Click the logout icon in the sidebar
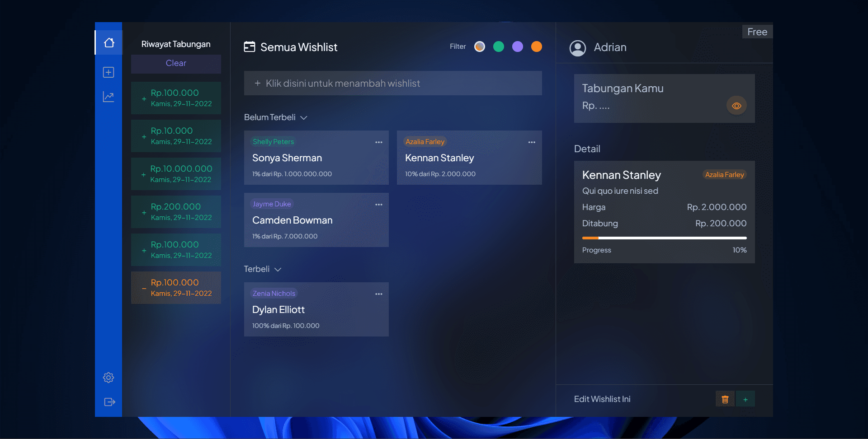This screenshot has height=439, width=868. (109, 402)
